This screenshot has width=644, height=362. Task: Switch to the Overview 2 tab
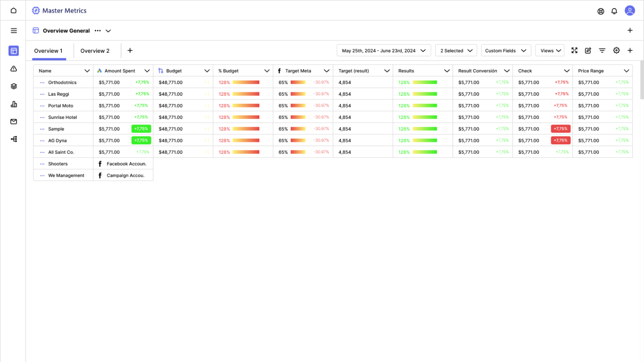(x=95, y=50)
